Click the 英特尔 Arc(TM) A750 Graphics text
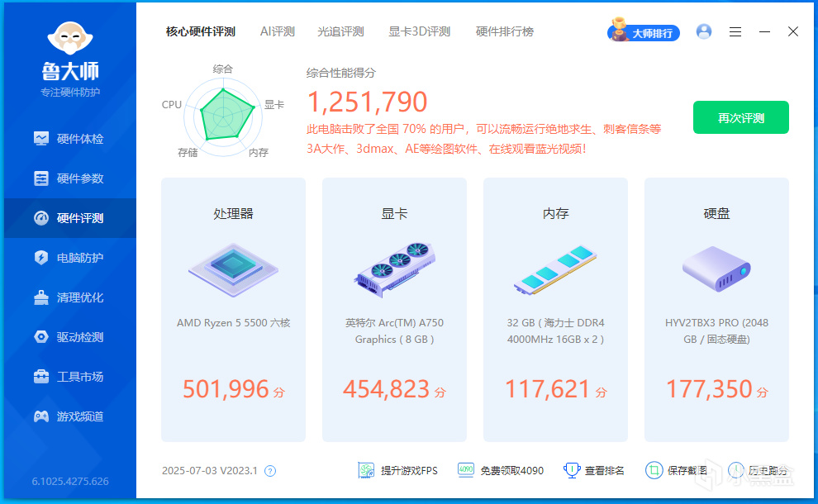The image size is (818, 504). point(394,331)
